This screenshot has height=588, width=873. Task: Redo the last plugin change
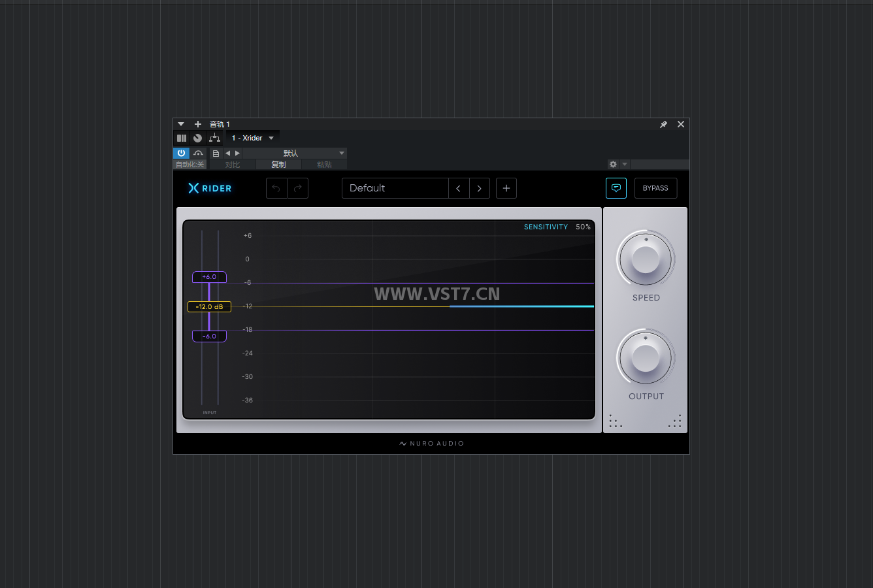pos(298,188)
